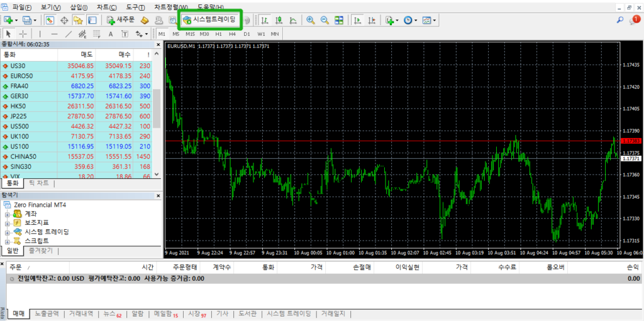Expand the 계좌 tree node

tap(6, 214)
